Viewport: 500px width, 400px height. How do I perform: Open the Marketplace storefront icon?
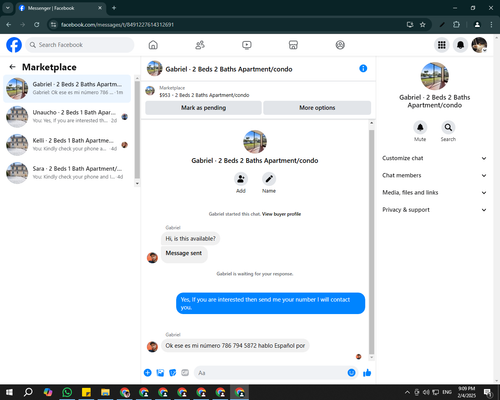pyautogui.click(x=293, y=45)
